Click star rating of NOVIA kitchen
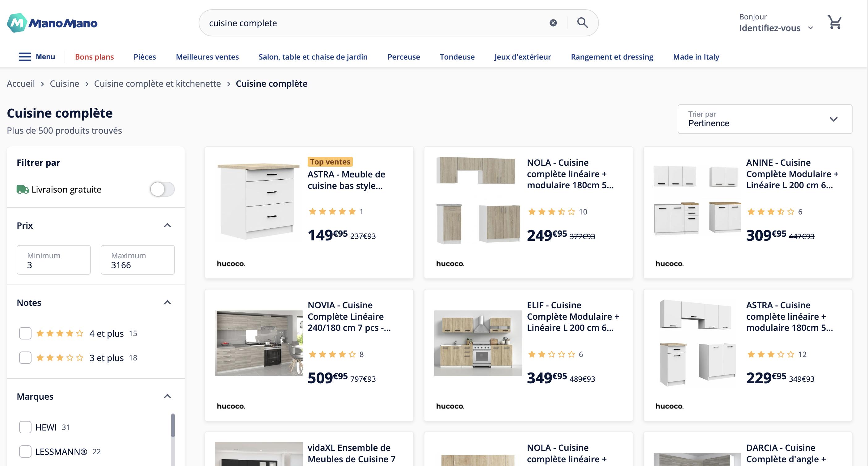Image resolution: width=868 pixels, height=466 pixels. 332,354
